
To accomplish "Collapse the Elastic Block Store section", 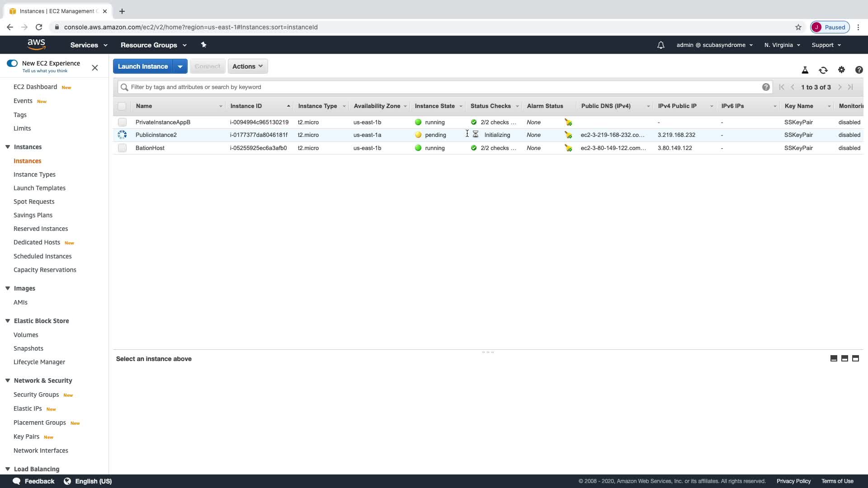I will 8,321.
